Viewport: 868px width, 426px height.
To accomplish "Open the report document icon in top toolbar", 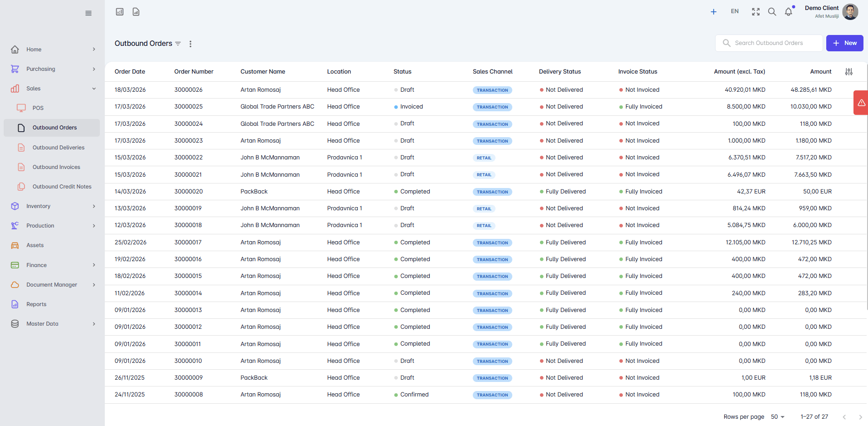I will [136, 12].
